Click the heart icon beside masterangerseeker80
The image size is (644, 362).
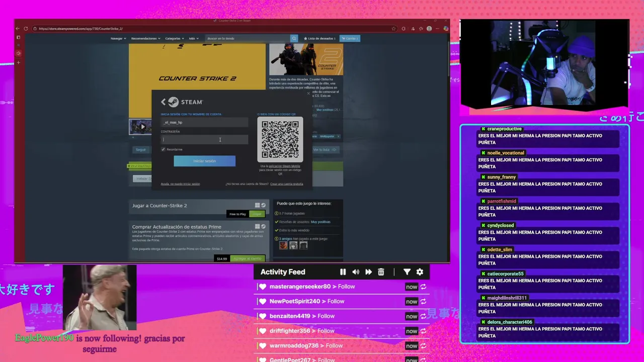click(x=262, y=287)
